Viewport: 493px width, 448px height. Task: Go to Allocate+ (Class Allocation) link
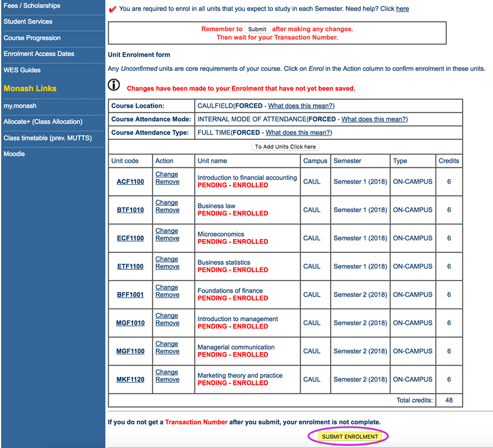tap(43, 121)
